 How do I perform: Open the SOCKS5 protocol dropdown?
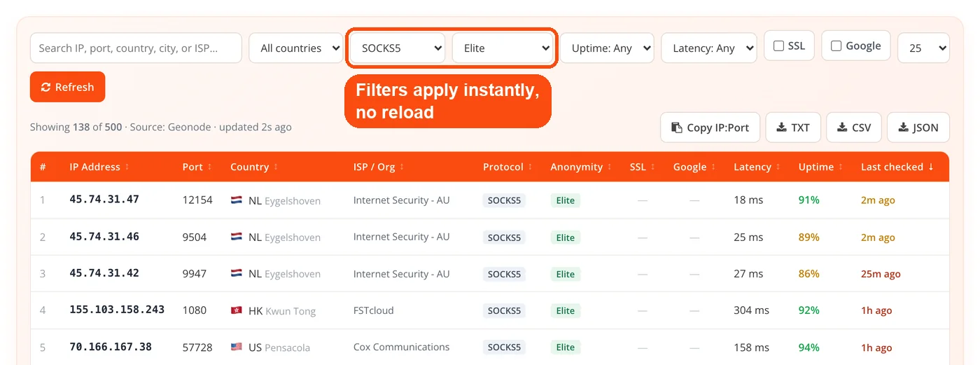point(398,48)
